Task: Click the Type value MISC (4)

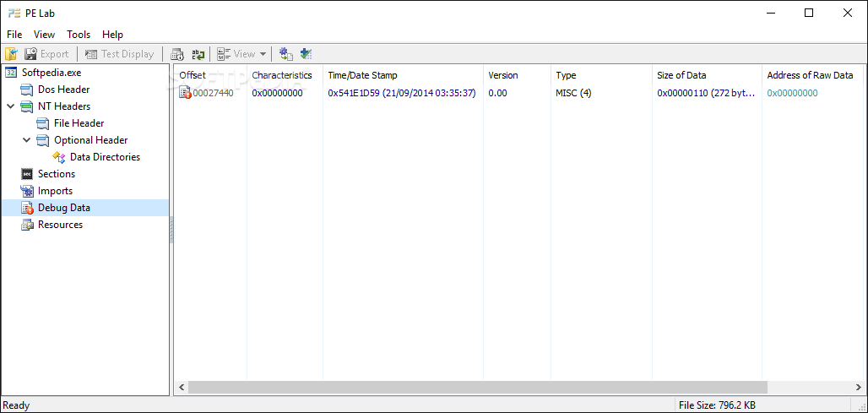Action: tap(573, 93)
